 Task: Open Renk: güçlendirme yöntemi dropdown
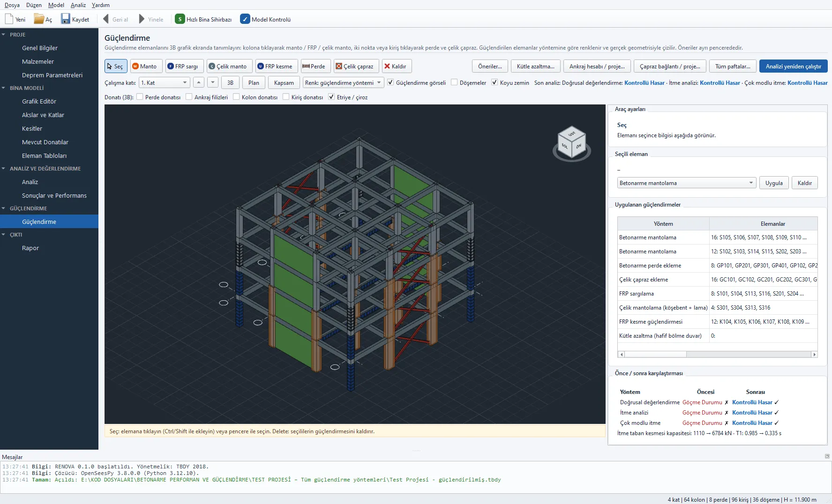click(x=343, y=82)
